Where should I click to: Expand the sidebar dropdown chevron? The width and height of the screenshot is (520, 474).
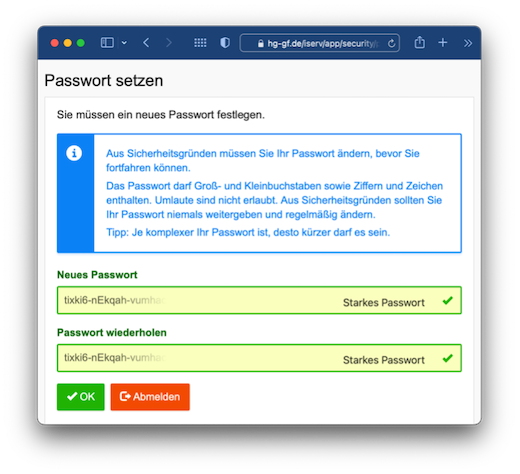pos(124,43)
